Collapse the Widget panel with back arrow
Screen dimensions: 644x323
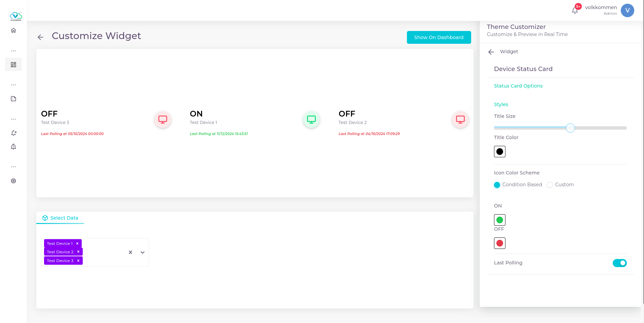pos(491,52)
